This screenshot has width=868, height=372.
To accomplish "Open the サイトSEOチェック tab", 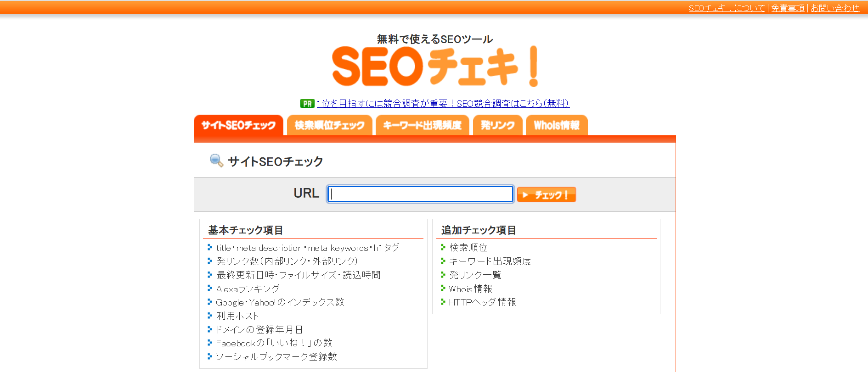I will 239,125.
